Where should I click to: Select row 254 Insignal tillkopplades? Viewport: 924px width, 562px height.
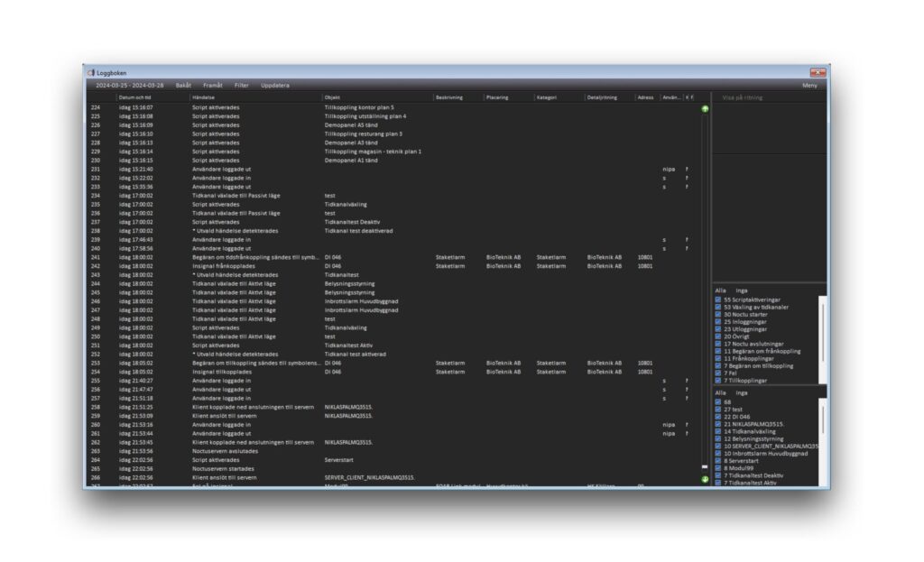coord(395,373)
